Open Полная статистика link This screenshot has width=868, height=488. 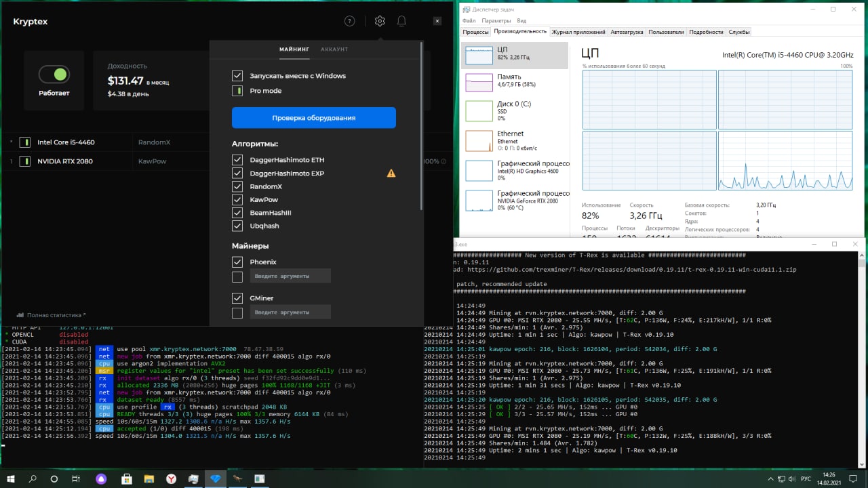[x=55, y=315]
